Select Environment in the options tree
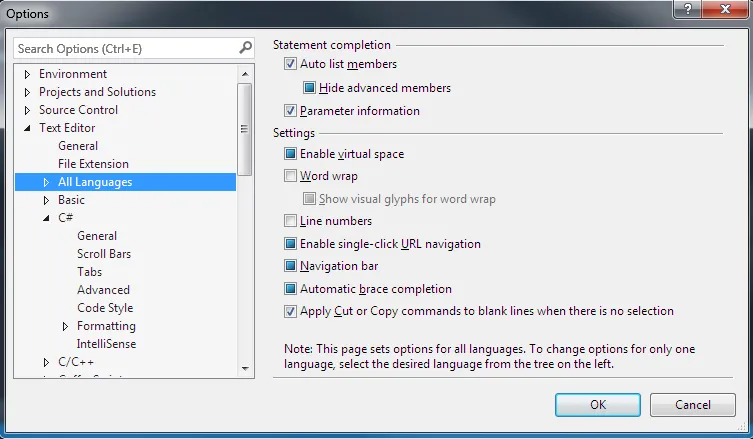The width and height of the screenshot is (753, 439). click(x=73, y=74)
